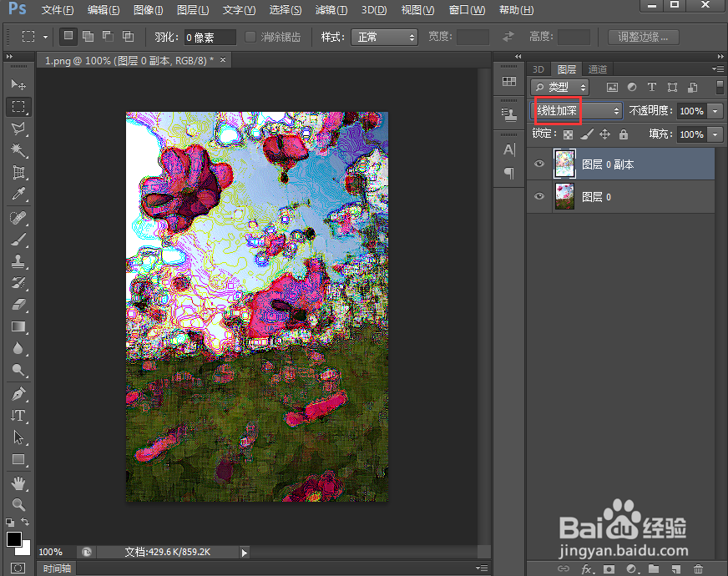Switch to the 通道 tab
The image size is (728, 576).
tap(598, 69)
